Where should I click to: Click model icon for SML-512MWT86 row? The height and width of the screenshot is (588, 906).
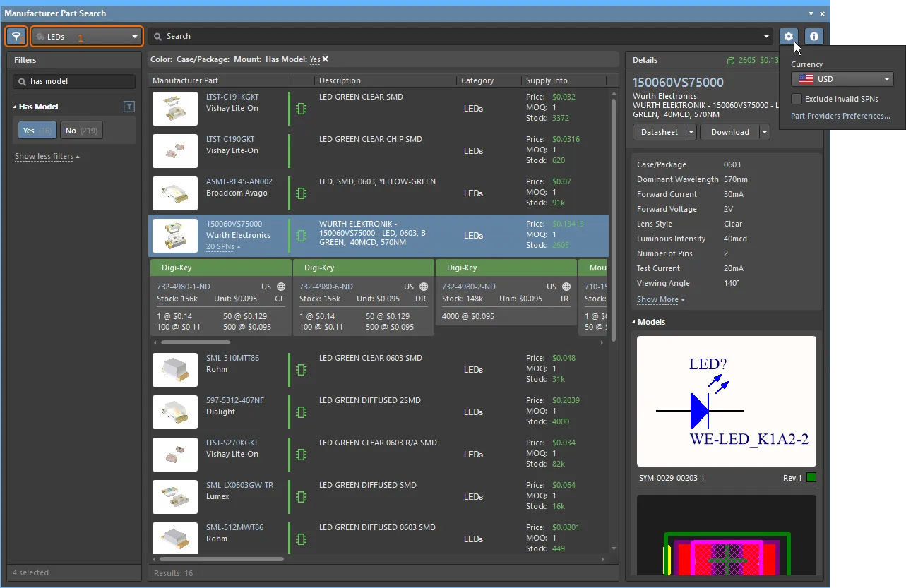(x=301, y=539)
